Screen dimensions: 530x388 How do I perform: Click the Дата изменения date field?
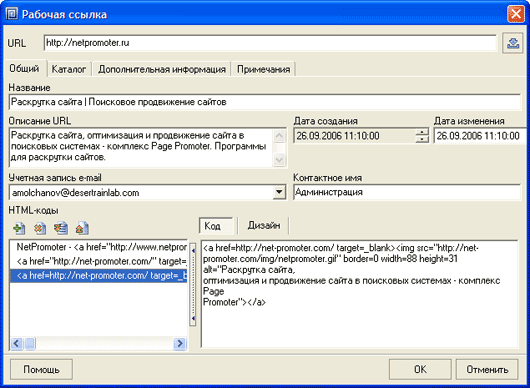click(x=480, y=136)
